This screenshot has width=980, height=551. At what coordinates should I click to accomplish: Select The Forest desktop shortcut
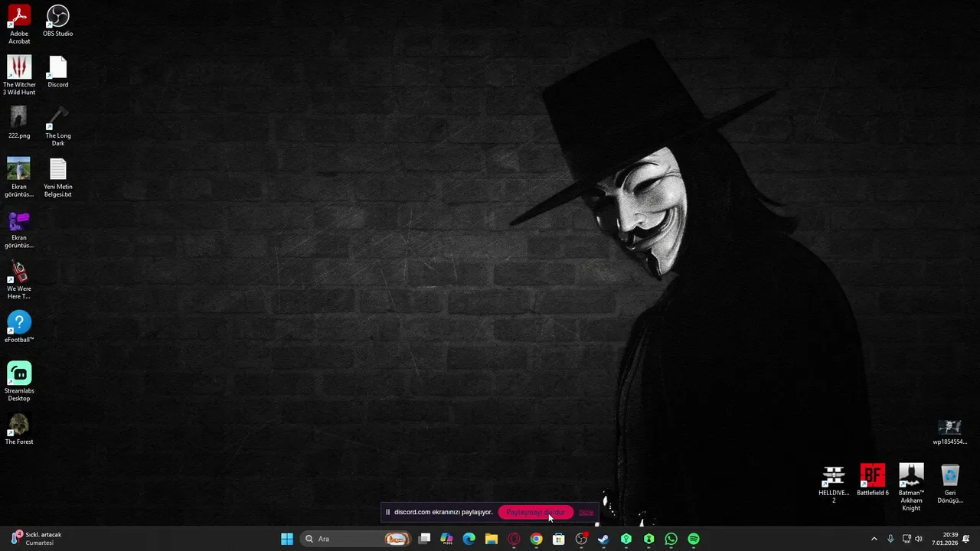pos(19,429)
